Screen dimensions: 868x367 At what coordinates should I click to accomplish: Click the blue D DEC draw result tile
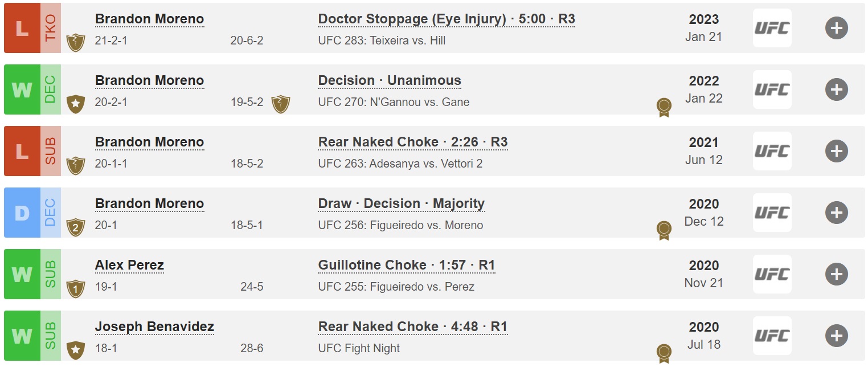(x=32, y=213)
